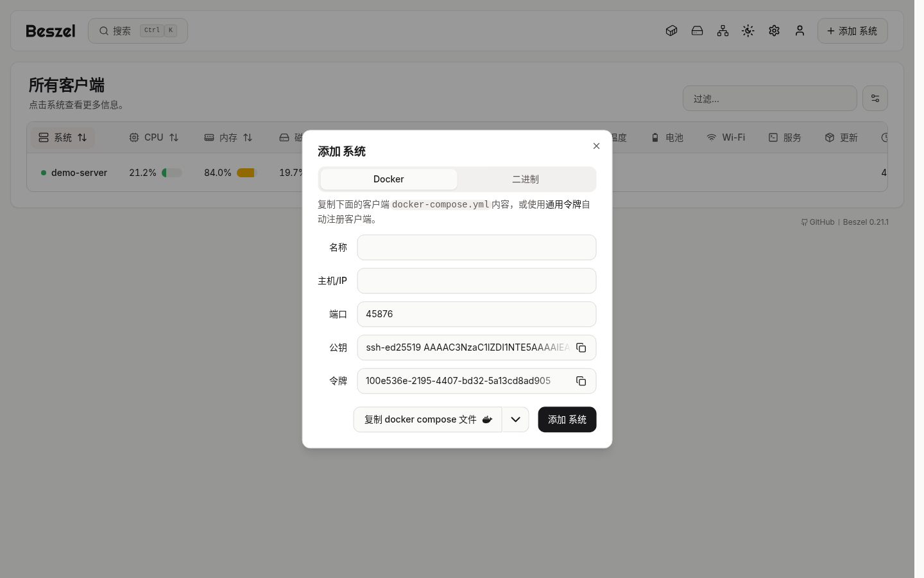
Task: Click the terminal icon beside 服务
Action: pyautogui.click(x=773, y=137)
